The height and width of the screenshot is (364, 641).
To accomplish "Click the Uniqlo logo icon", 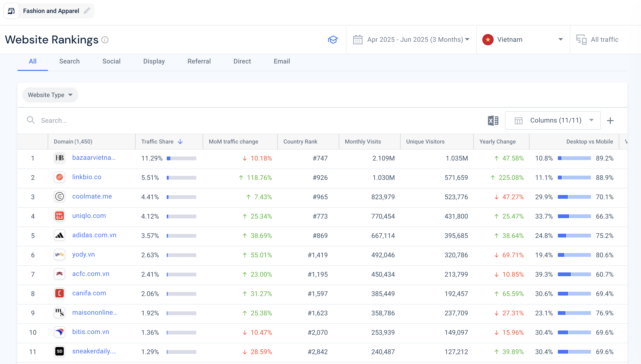I will point(60,216).
